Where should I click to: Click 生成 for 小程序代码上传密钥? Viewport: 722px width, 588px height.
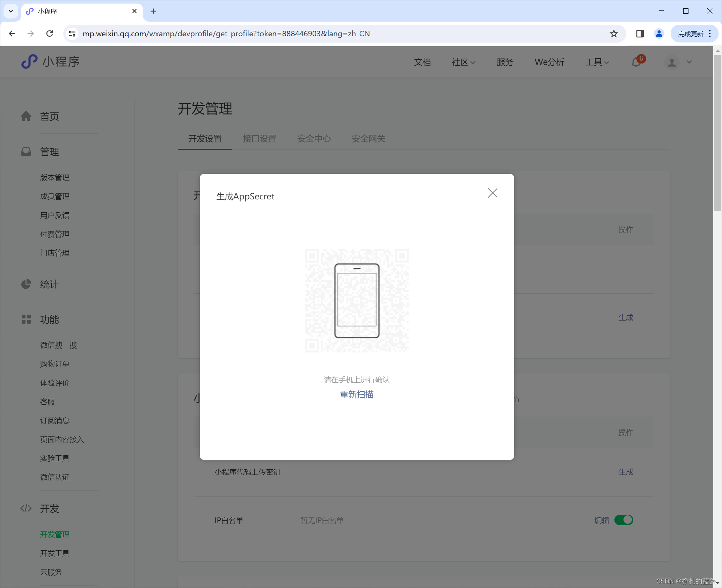click(x=625, y=472)
